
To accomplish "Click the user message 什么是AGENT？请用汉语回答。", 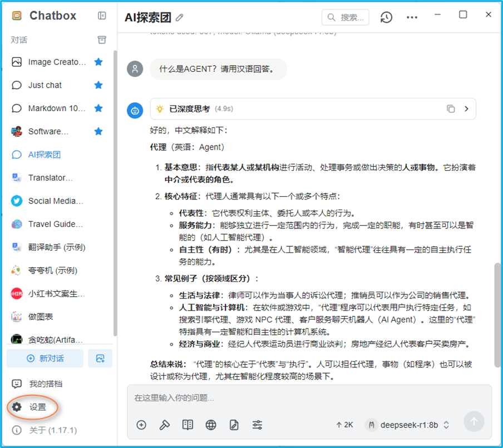I will click(218, 69).
